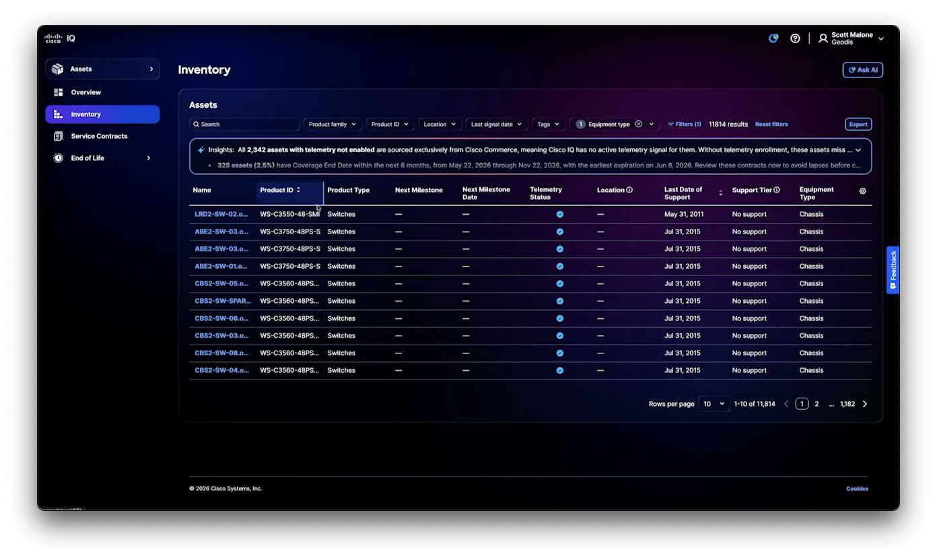Export the asset inventory
The width and height of the screenshot is (937, 560).
coord(858,125)
